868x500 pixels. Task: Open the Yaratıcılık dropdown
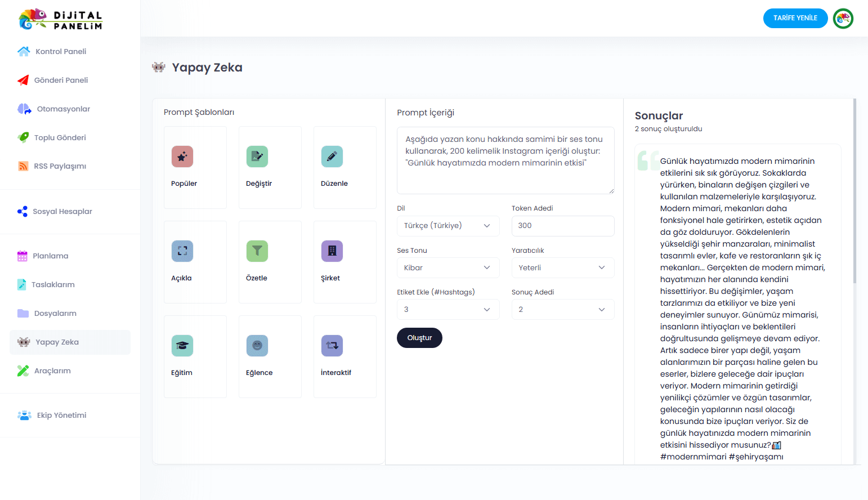pyautogui.click(x=562, y=268)
